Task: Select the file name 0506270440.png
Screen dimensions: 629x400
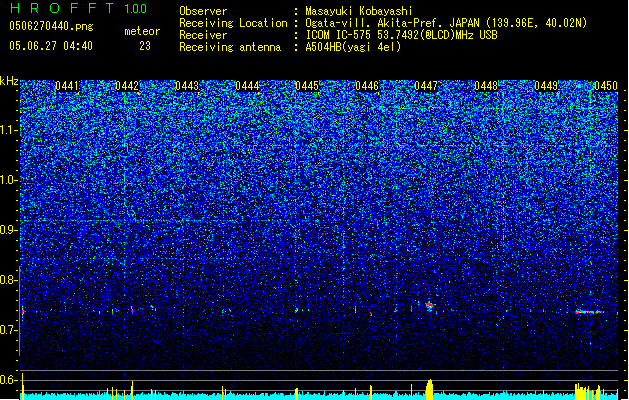Action: 51,26
